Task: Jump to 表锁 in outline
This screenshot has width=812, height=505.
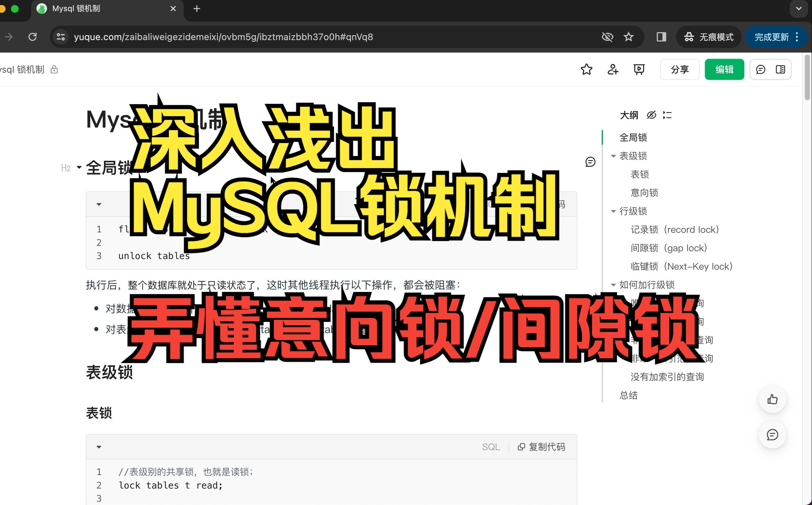Action: click(x=639, y=174)
